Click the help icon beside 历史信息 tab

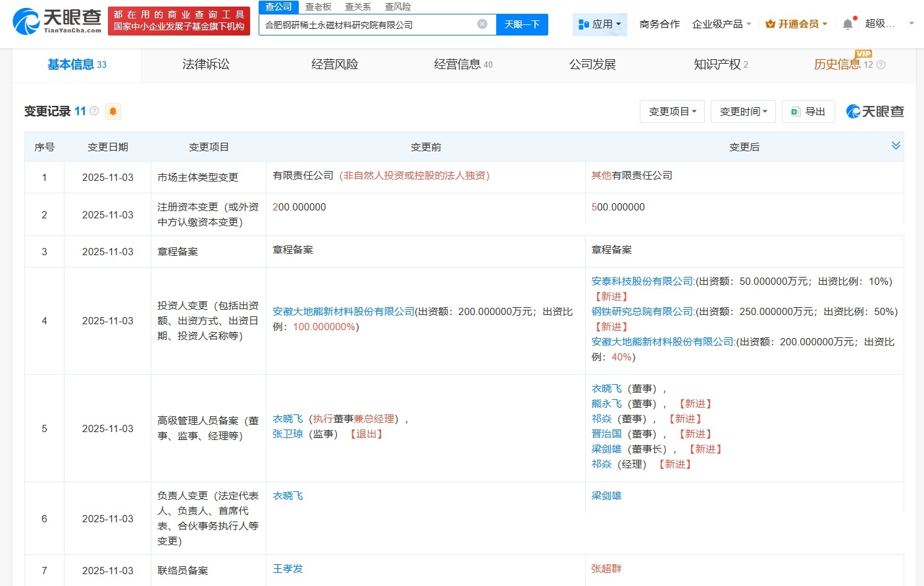[881, 64]
